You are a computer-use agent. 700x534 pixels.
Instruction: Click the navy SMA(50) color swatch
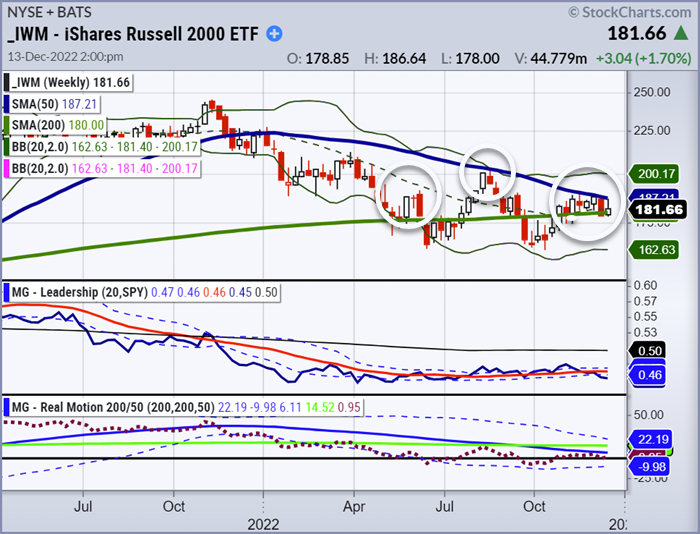[6, 104]
